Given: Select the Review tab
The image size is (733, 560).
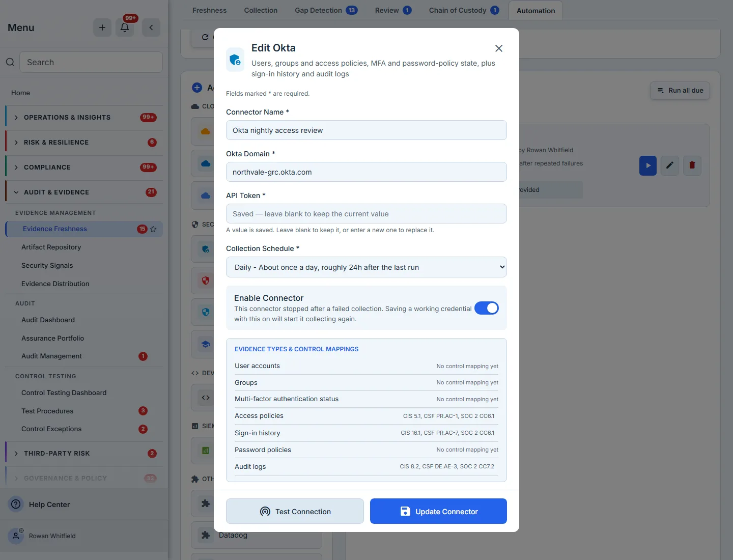Looking at the screenshot, I should tap(393, 10).
